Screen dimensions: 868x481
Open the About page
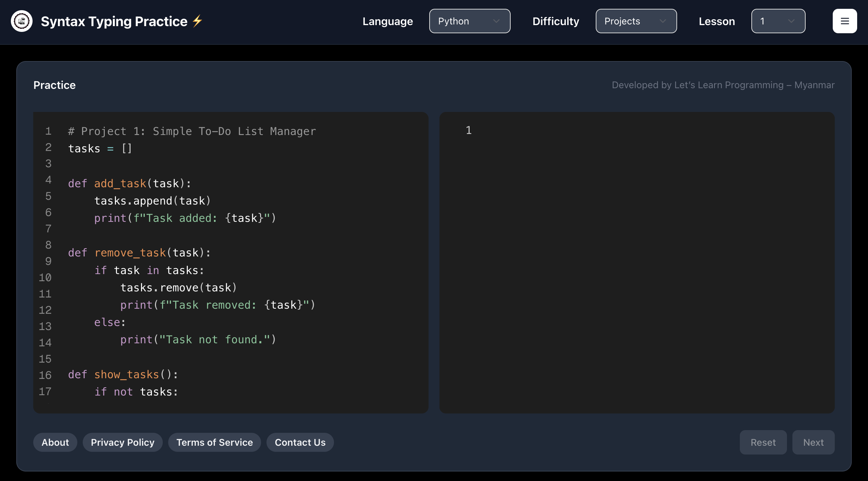(x=55, y=442)
